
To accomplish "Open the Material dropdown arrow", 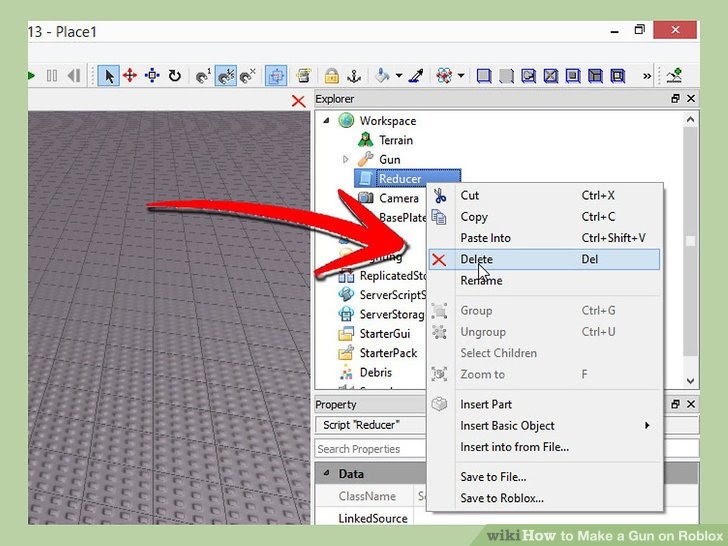I will (x=461, y=75).
